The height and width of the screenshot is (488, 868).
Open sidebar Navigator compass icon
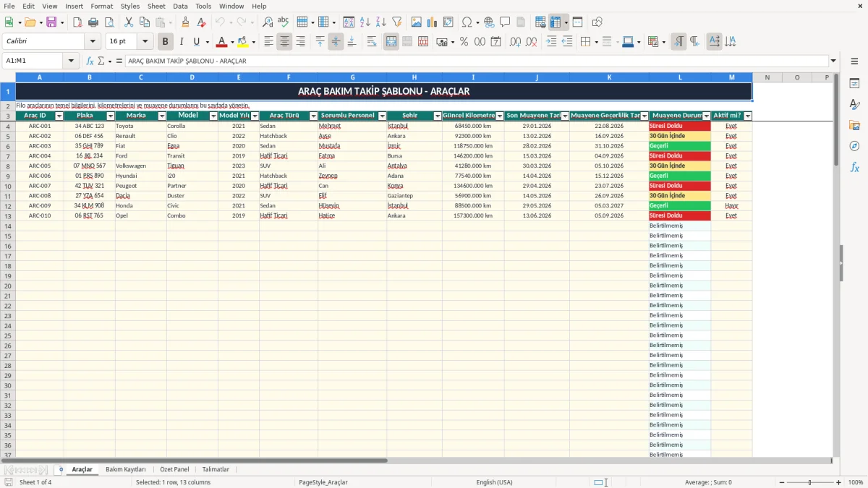[854, 146]
